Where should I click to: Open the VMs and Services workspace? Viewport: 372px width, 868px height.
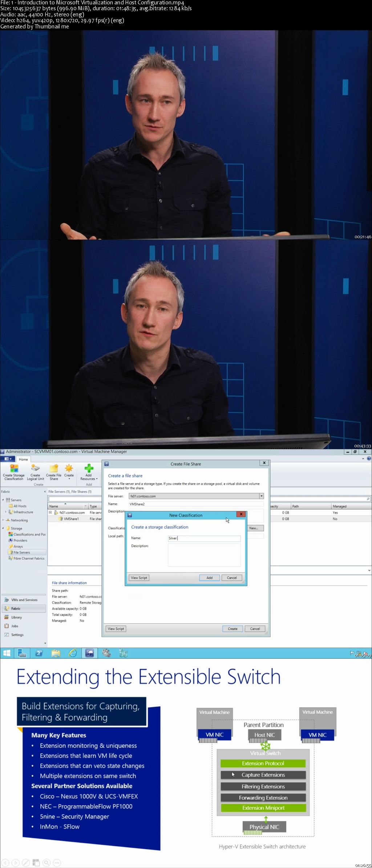24,600
